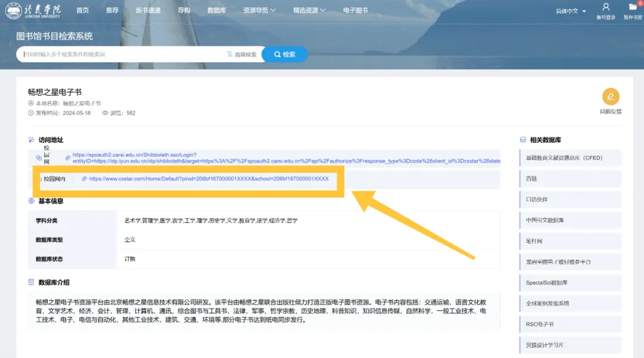Open the www.cxstar.com campus link
The image size is (644, 358).
coord(209,179)
